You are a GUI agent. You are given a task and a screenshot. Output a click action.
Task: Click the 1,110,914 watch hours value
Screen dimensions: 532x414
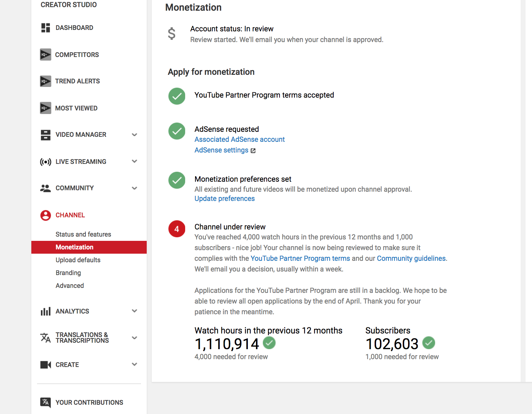pyautogui.click(x=227, y=344)
